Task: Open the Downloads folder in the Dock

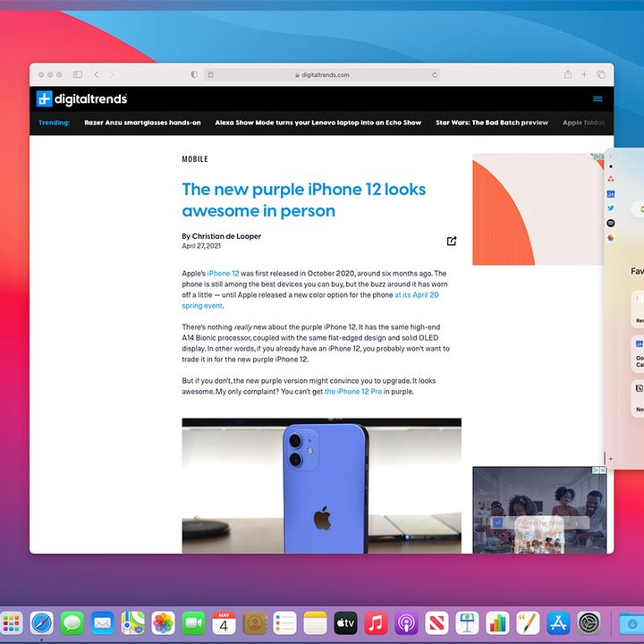Action: [x=631, y=623]
